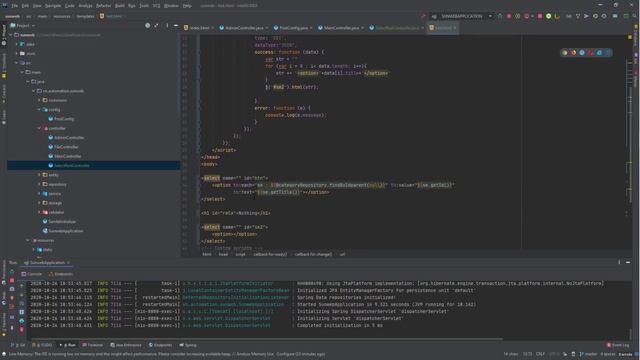Screen dimensions: 640x360
Task: Collapse the main source folder
Action: [x=22, y=72]
